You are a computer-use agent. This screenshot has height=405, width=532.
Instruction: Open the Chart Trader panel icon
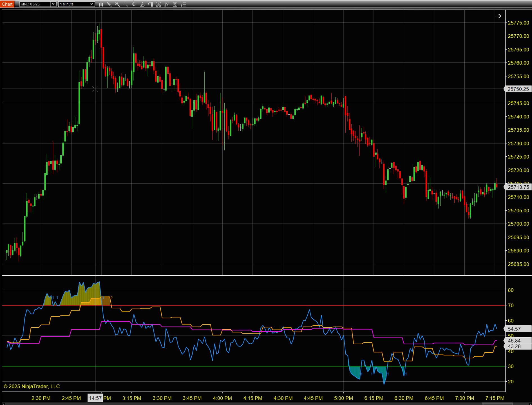point(150,4)
